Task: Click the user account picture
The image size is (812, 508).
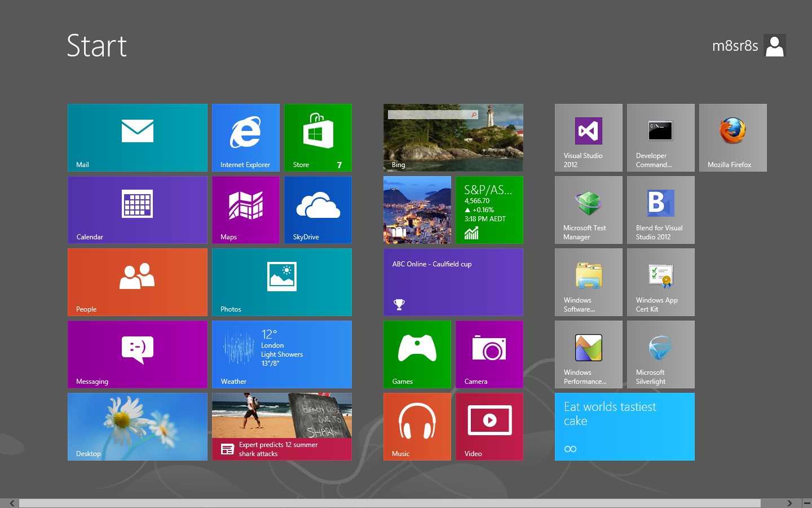Action: point(775,46)
